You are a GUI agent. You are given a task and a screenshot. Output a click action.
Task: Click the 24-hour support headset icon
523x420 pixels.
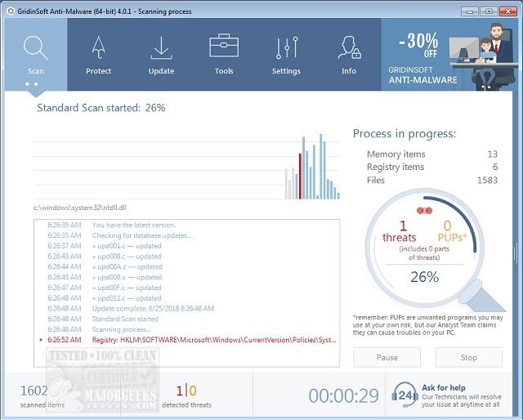(405, 395)
